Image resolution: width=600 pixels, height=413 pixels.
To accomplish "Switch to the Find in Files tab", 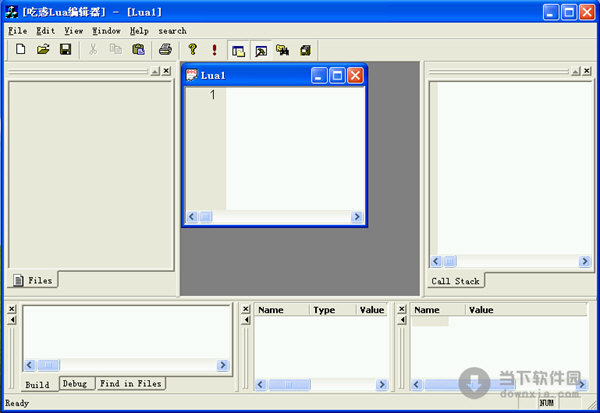I will [130, 383].
